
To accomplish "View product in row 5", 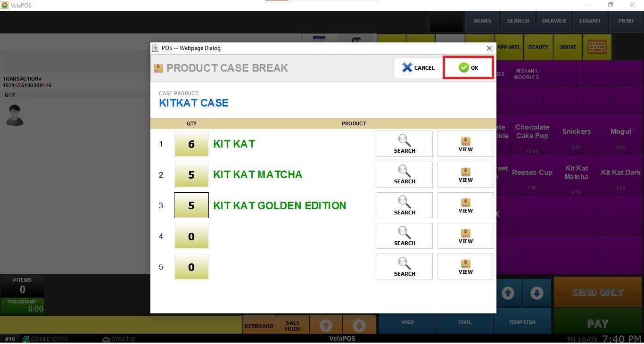I will coord(465,266).
